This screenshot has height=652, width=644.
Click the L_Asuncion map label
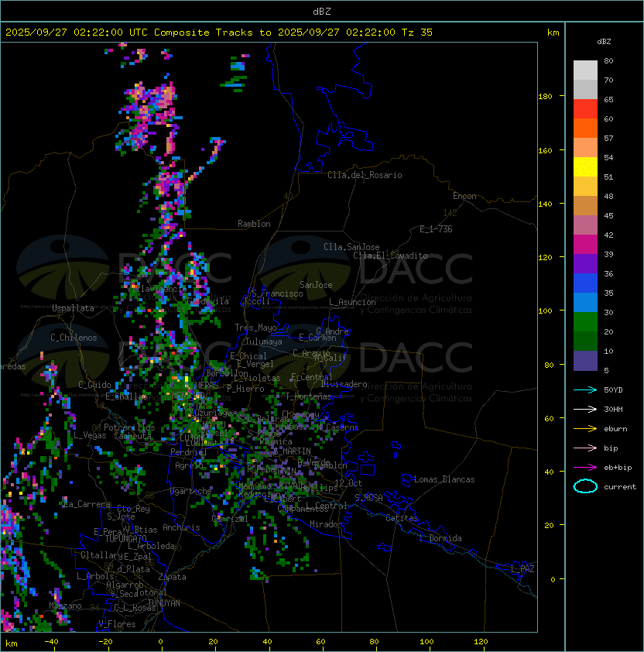352,302
